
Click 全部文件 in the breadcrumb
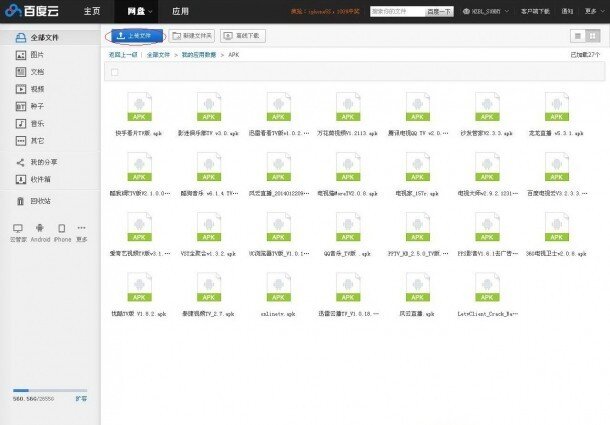point(158,55)
